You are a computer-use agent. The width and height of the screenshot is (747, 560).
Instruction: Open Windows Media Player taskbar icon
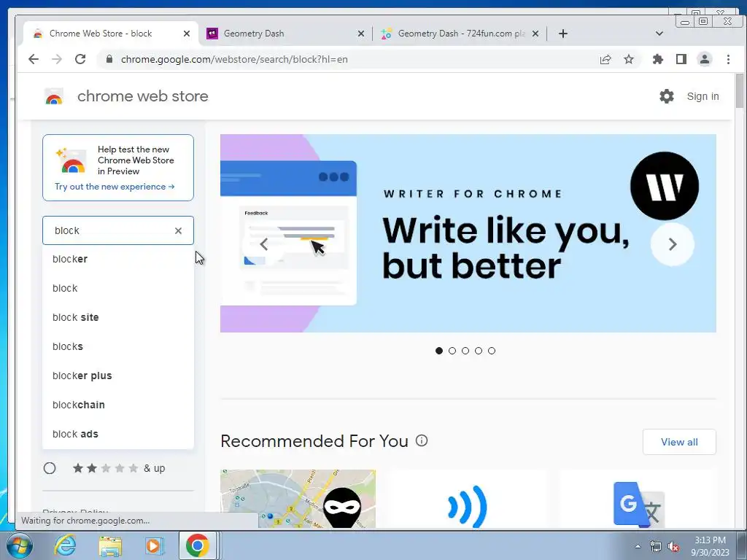point(154,545)
